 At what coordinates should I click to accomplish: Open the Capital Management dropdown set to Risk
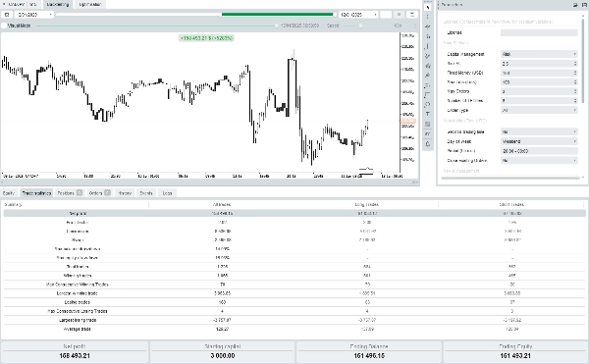coord(539,54)
